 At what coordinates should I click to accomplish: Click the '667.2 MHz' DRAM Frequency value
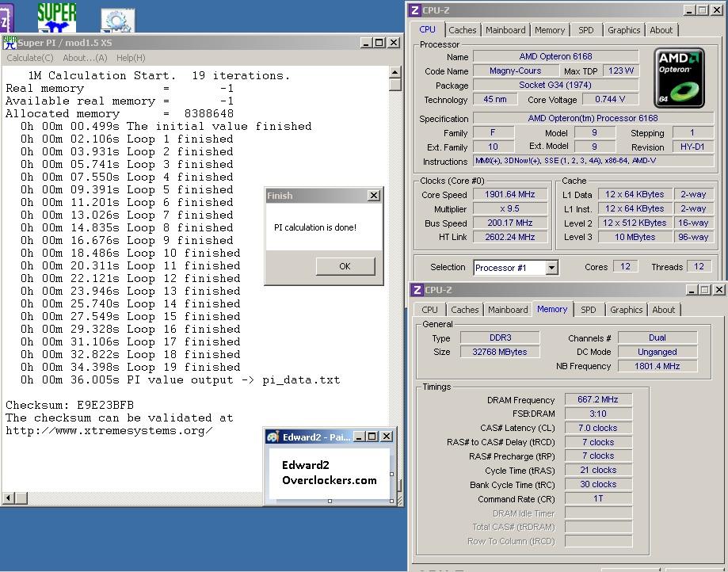point(598,399)
